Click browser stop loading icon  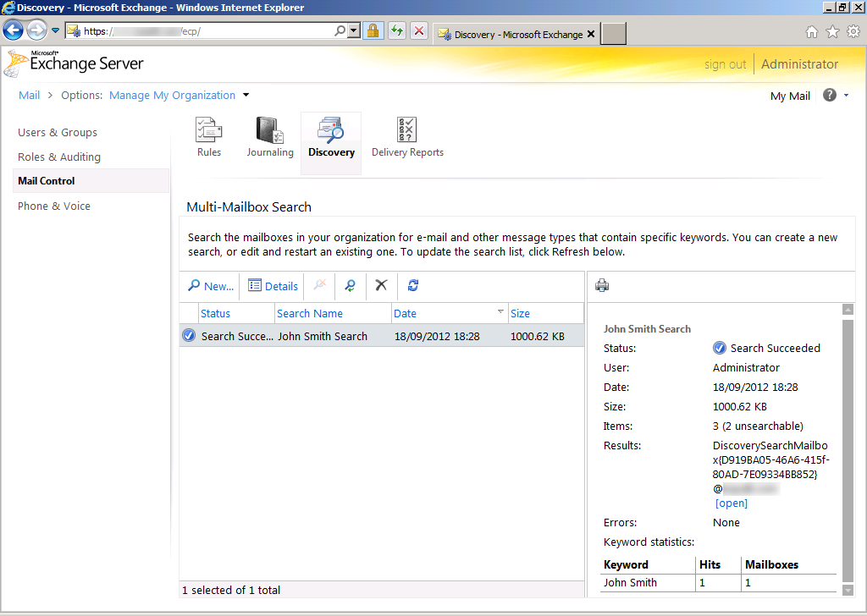419,30
